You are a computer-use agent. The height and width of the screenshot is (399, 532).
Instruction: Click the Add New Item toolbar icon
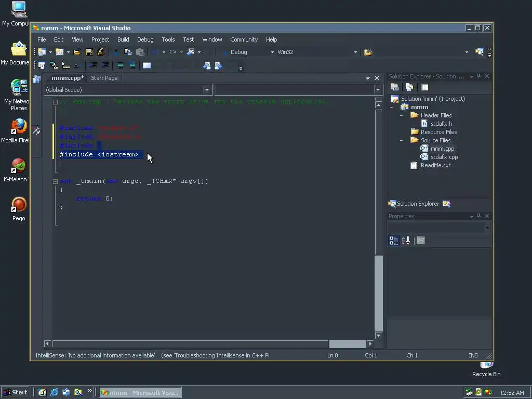[x=60, y=52]
